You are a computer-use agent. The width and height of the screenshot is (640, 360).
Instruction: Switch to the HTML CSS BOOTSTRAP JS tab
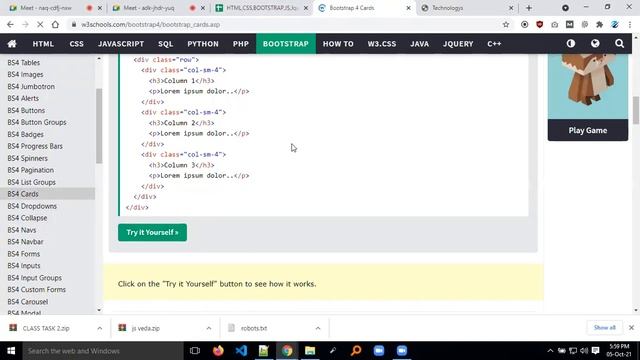262,8
